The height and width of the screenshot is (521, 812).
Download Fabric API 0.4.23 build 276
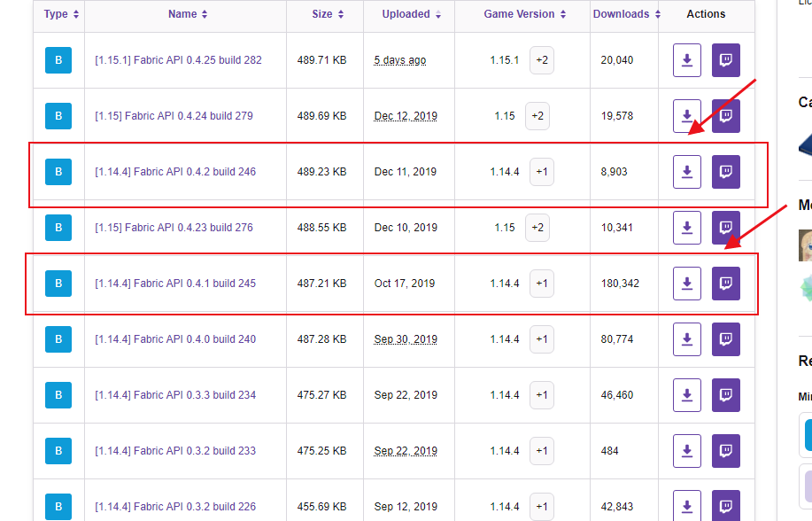point(686,228)
